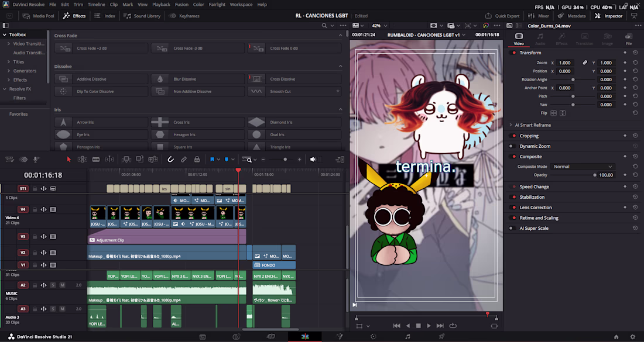
Task: Toggle the Dynamic Zoom enable switch
Action: [x=513, y=146]
